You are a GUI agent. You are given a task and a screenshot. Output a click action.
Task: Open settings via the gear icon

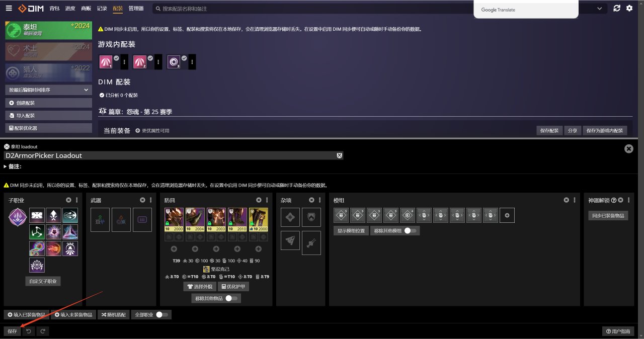point(629,9)
